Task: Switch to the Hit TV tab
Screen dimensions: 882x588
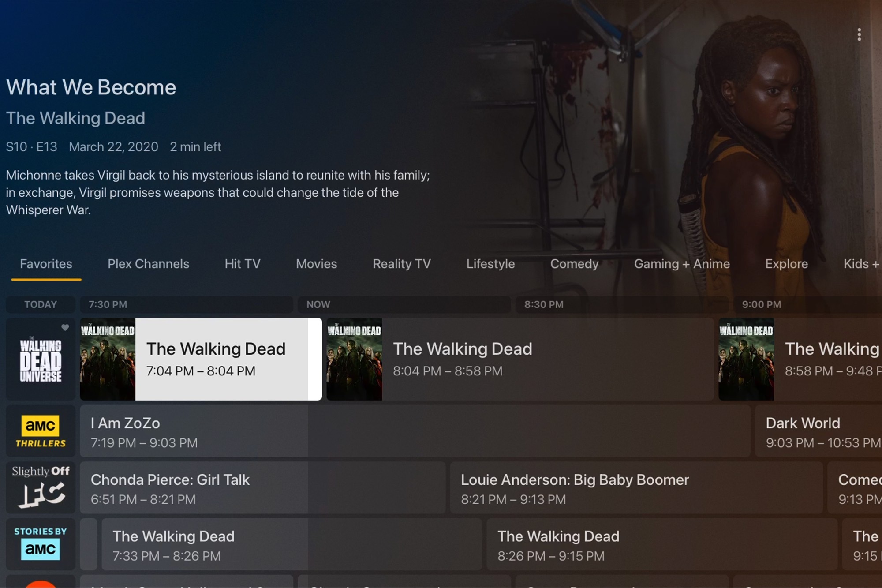Action: (x=243, y=264)
